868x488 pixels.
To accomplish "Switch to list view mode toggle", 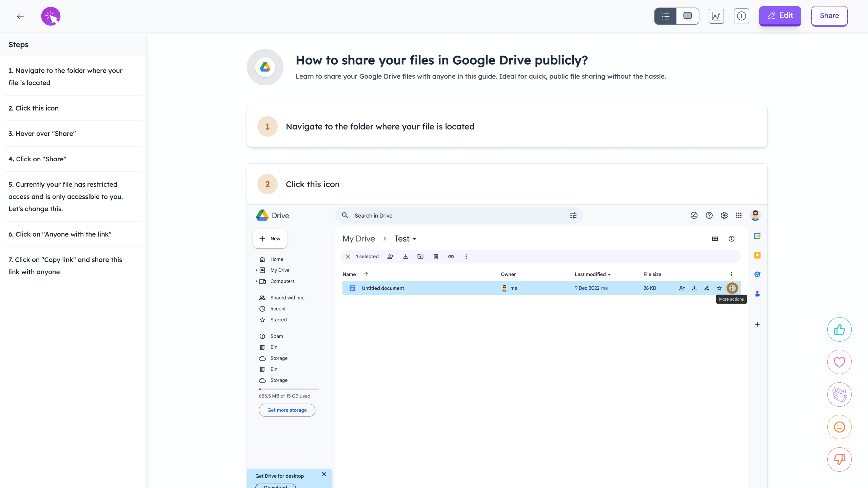I will (665, 16).
